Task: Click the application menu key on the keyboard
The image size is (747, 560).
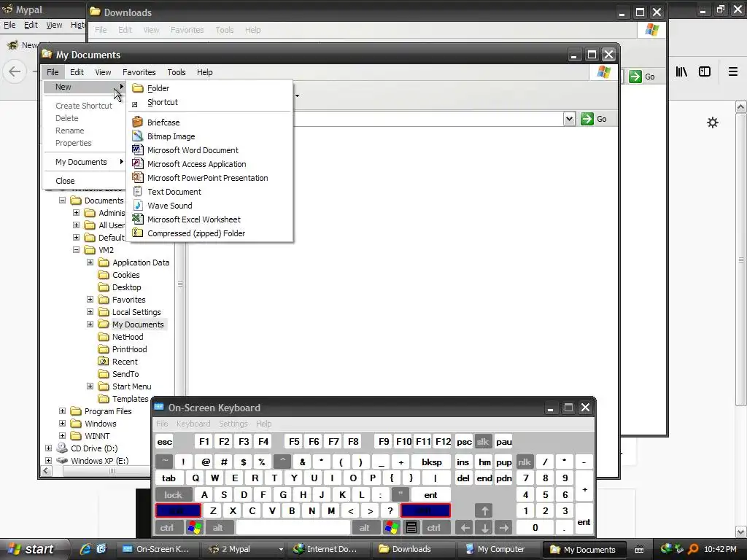Action: coord(411,528)
